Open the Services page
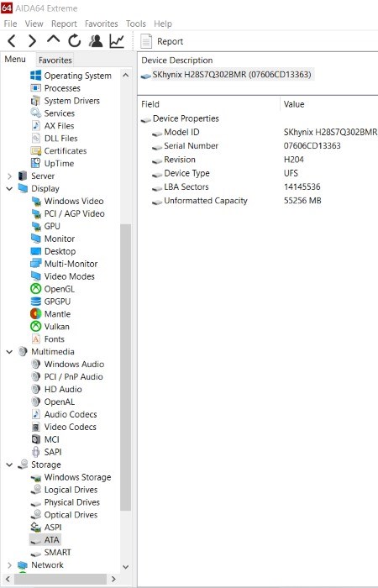 point(52,113)
